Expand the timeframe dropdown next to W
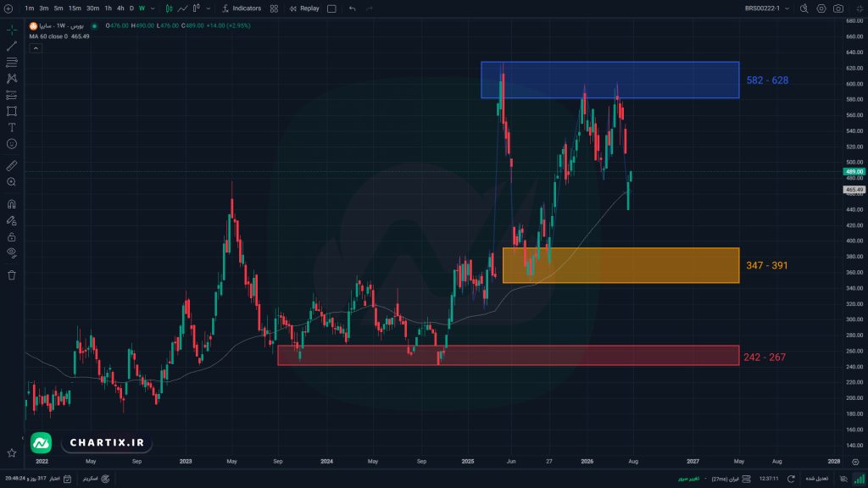 point(153,8)
